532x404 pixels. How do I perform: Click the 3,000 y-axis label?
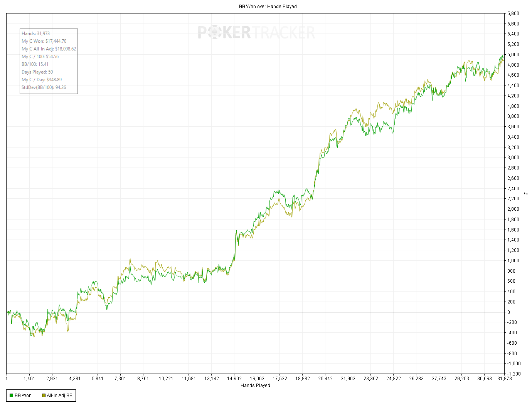[513, 158]
